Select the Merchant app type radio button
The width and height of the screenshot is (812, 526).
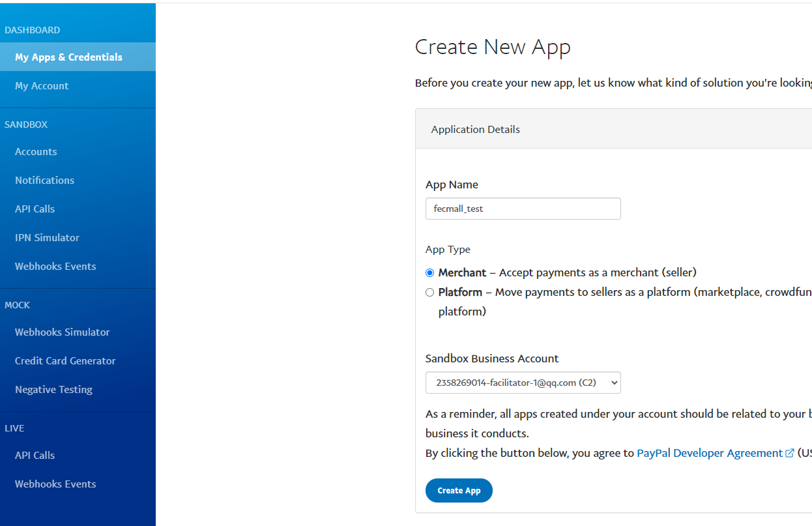coord(429,273)
